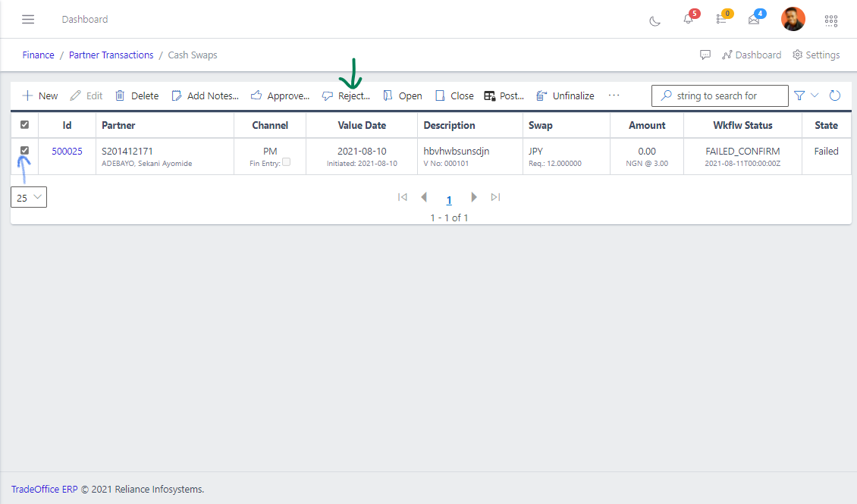
Task: Open notifications bell icon
Action: click(689, 20)
